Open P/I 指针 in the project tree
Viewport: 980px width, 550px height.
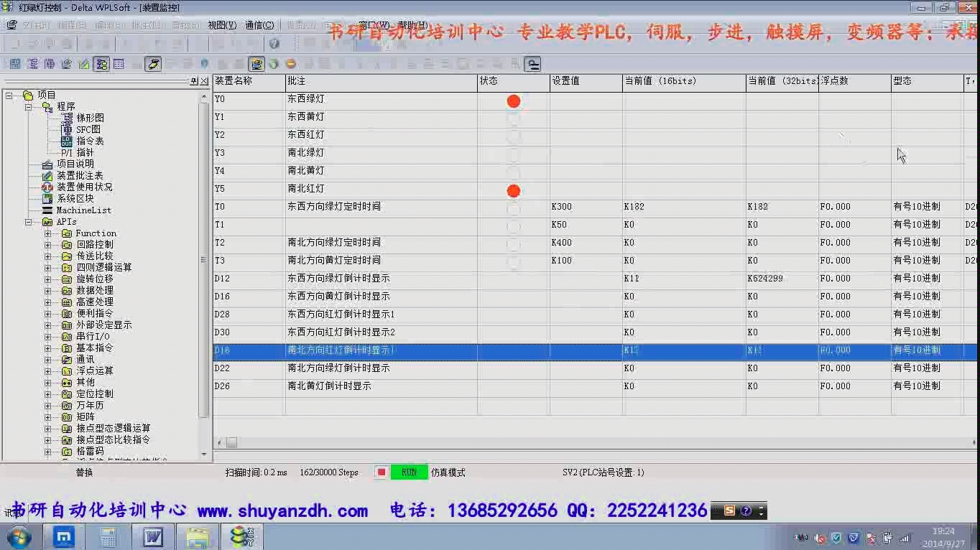pos(77,152)
